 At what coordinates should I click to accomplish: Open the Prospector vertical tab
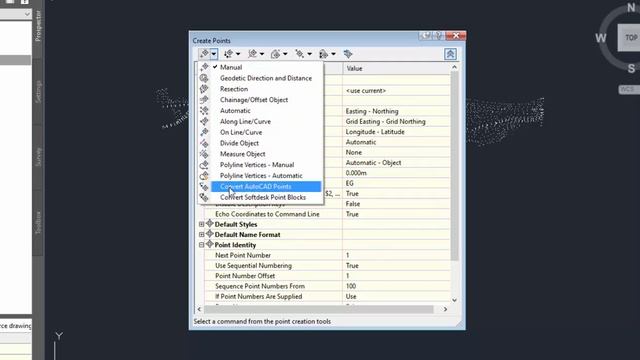tap(38, 26)
